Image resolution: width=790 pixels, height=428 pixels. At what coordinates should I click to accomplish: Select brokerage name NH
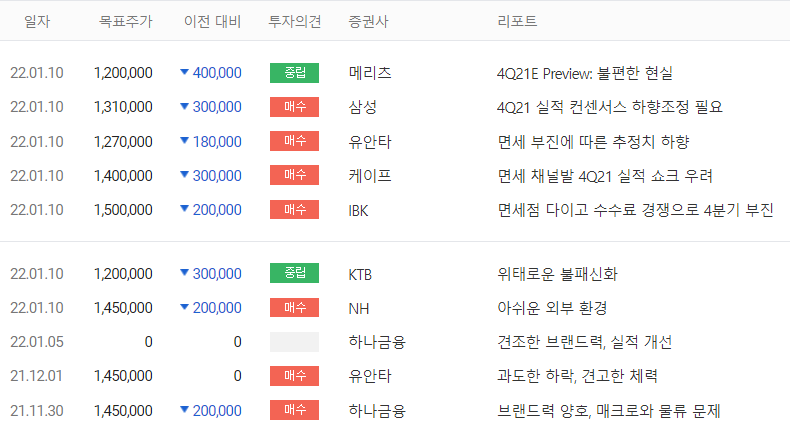tap(359, 309)
